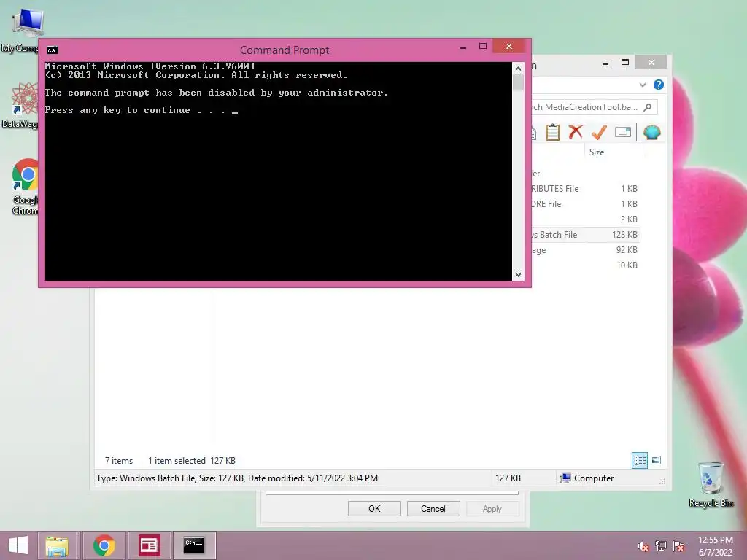This screenshot has width=747, height=560.
Task: Click the Explorer help question mark icon
Action: point(659,85)
